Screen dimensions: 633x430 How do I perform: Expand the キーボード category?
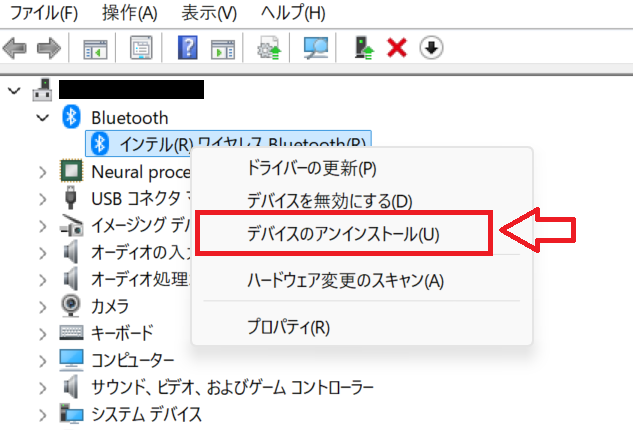(x=43, y=334)
